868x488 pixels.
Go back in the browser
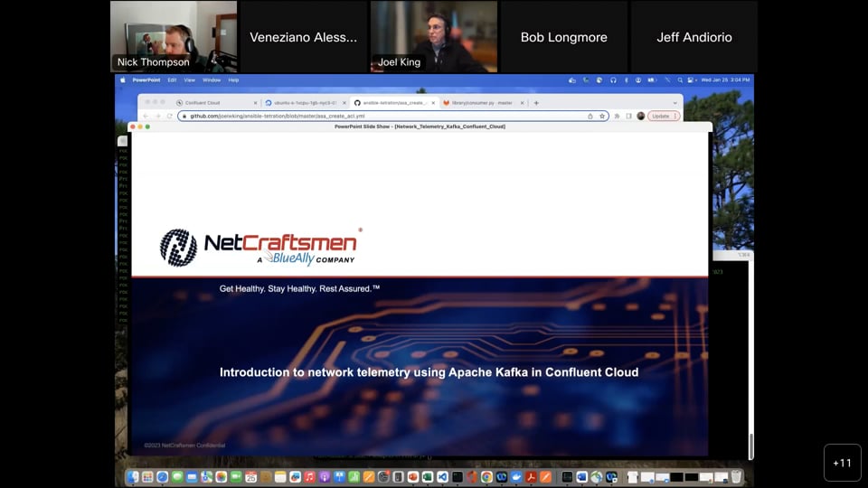tap(146, 117)
